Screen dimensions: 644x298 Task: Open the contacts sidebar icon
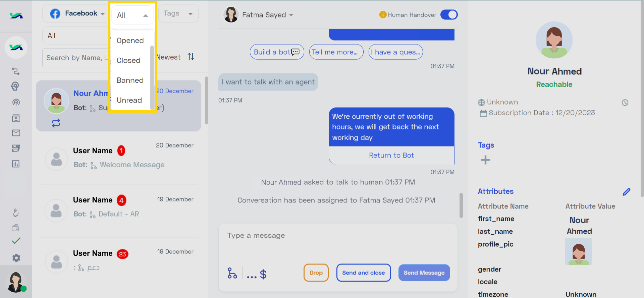[x=16, y=118]
